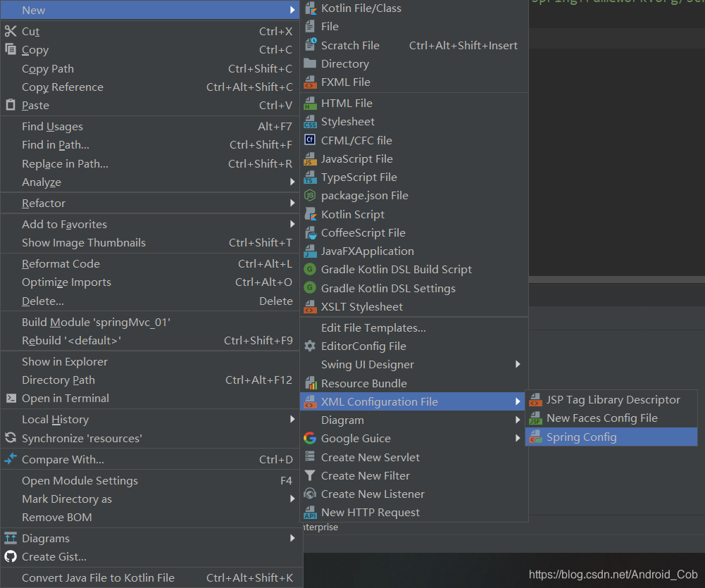Click the XSLT Stylesheet icon
The height and width of the screenshot is (588, 705).
[x=310, y=306]
